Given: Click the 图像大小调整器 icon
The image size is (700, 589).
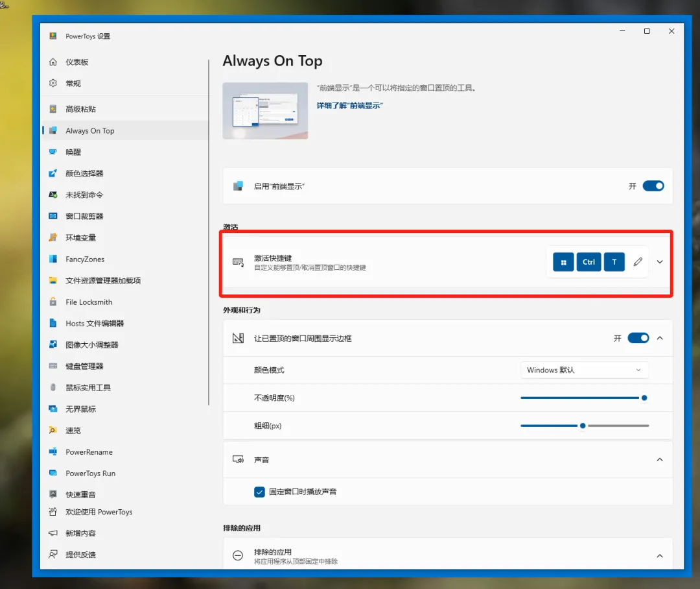Looking at the screenshot, I should 52,344.
